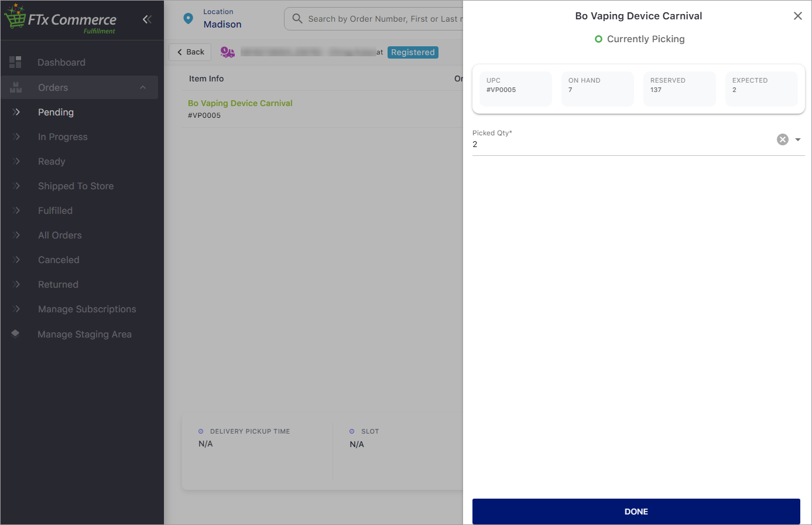Click the RESERVED 137 card
812x525 pixels.
679,89
